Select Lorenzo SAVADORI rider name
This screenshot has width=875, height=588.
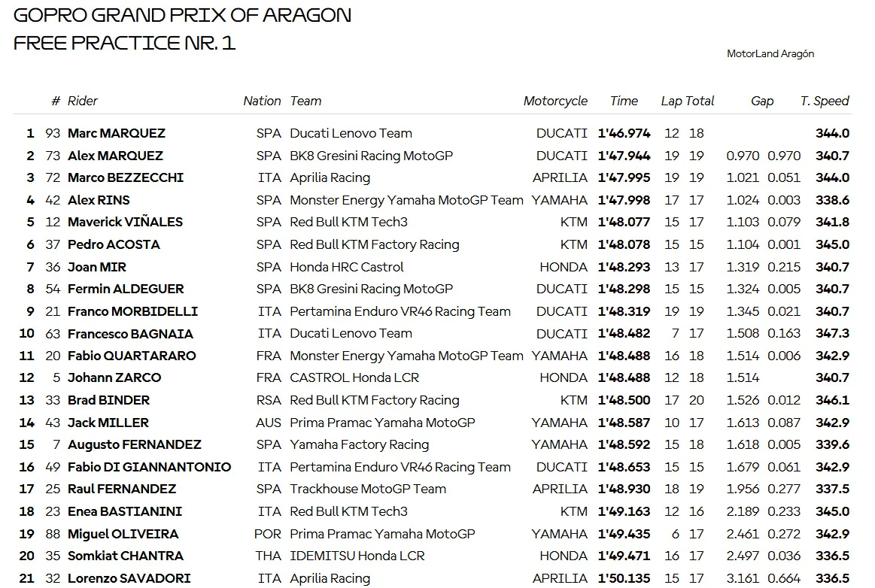click(129, 578)
